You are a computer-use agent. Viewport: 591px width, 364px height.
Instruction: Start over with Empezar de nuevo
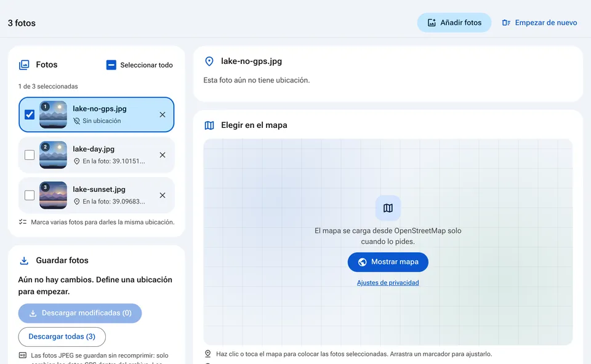click(539, 23)
